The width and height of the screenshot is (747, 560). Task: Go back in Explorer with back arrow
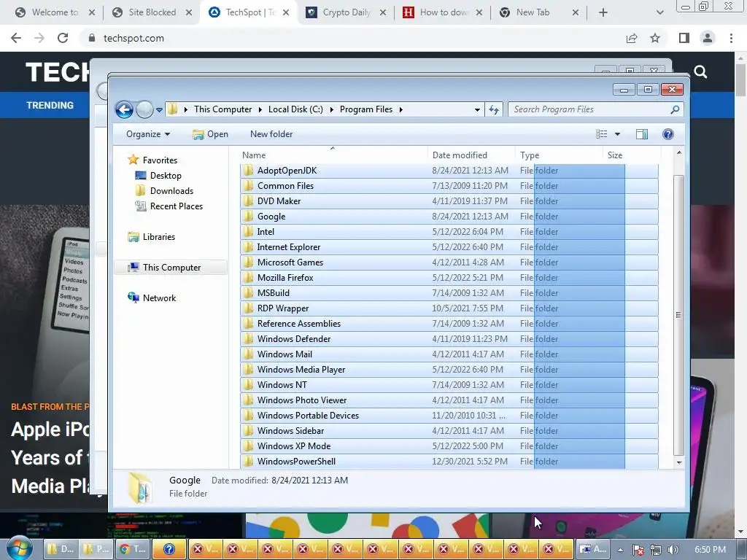(x=124, y=109)
